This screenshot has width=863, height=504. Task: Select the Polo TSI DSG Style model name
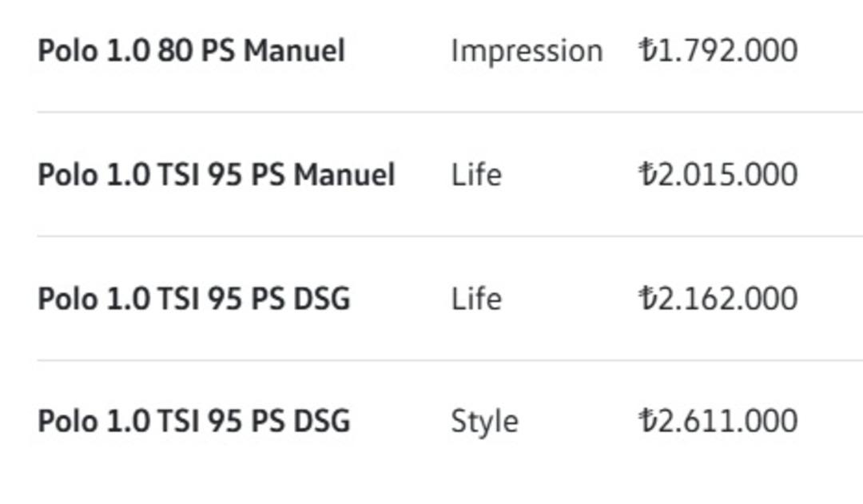[194, 421]
